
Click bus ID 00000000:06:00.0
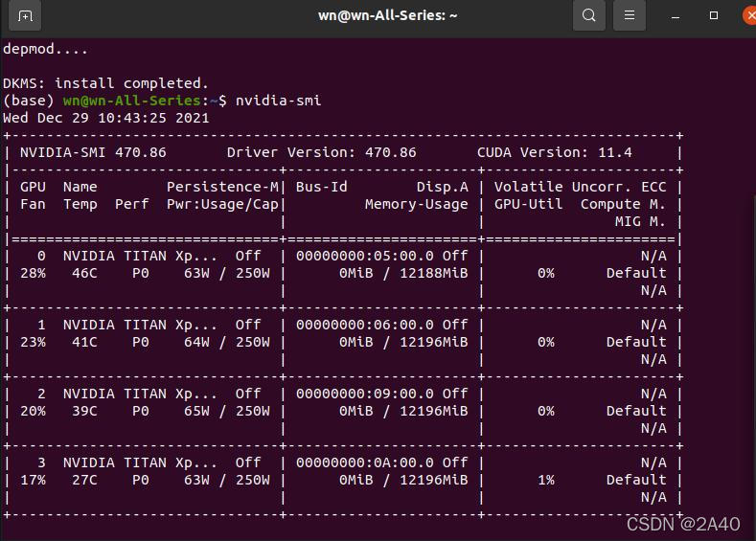pyautogui.click(x=364, y=325)
